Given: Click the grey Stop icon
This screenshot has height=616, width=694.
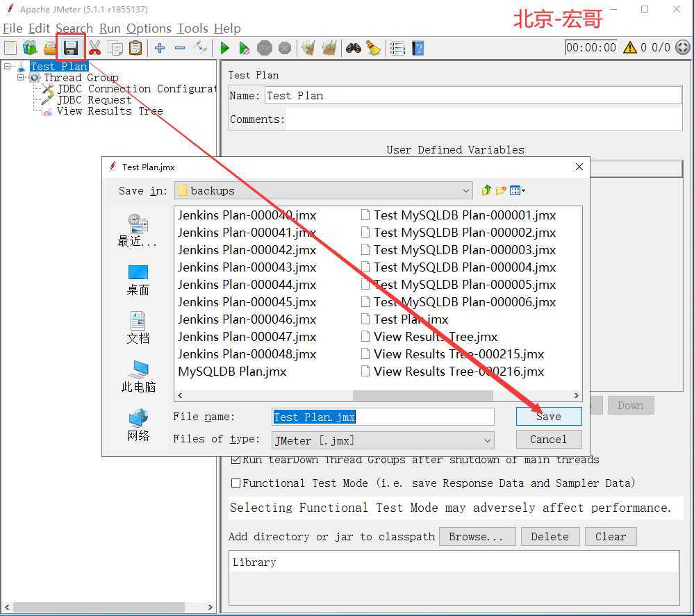Looking at the screenshot, I should (x=265, y=48).
